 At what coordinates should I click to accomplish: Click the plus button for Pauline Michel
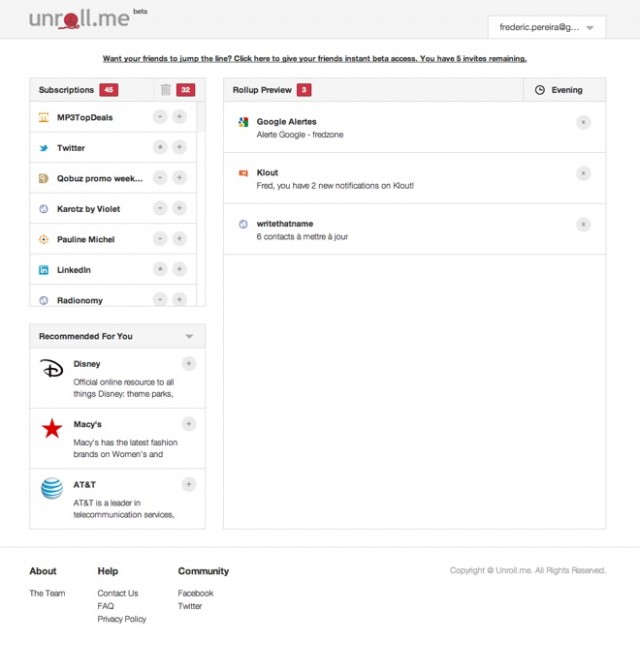coord(180,238)
